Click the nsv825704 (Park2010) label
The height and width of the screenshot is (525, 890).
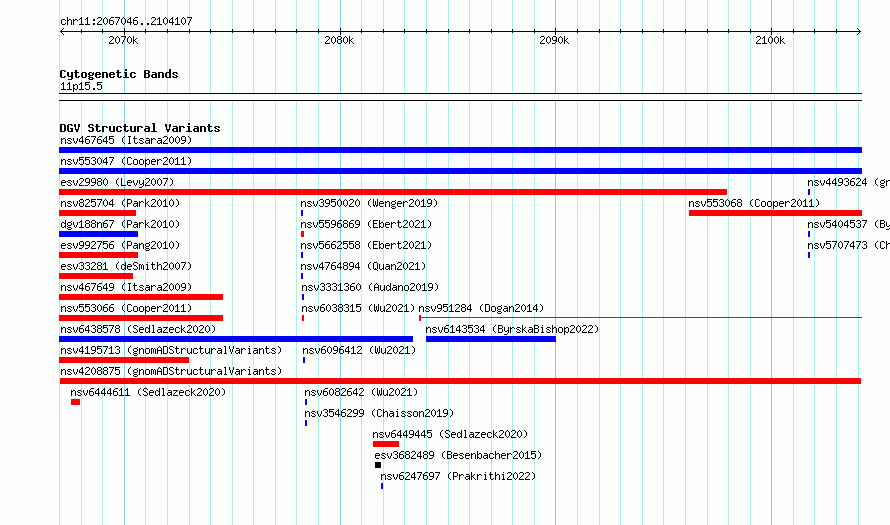tap(120, 203)
